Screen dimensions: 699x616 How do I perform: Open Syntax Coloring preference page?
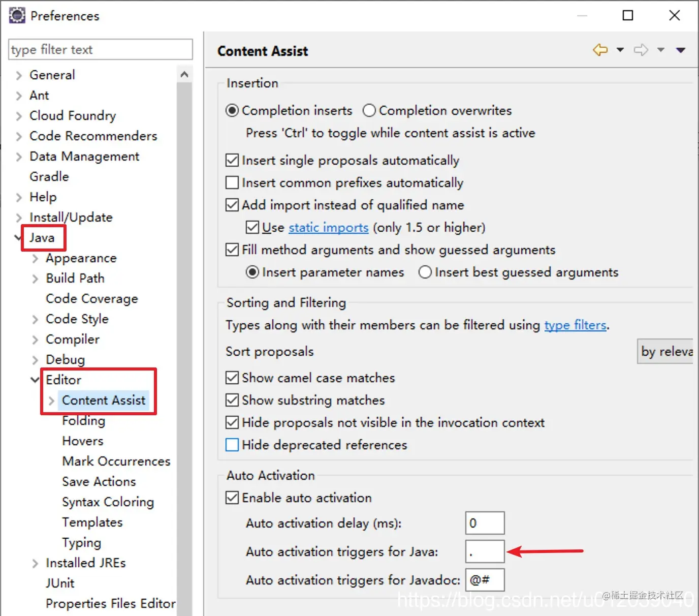click(x=108, y=502)
